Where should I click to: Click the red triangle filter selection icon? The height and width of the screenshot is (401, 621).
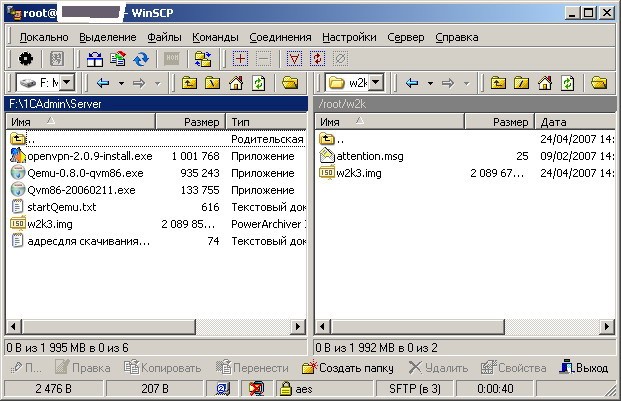pos(294,59)
